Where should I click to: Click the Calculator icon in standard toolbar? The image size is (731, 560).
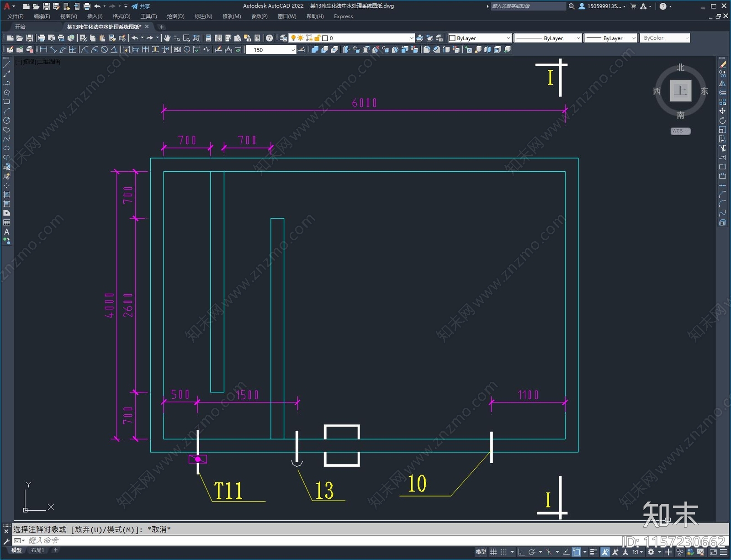pos(257,38)
